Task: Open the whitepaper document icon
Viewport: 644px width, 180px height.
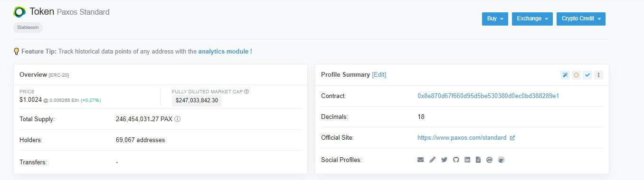Action: pos(478,160)
